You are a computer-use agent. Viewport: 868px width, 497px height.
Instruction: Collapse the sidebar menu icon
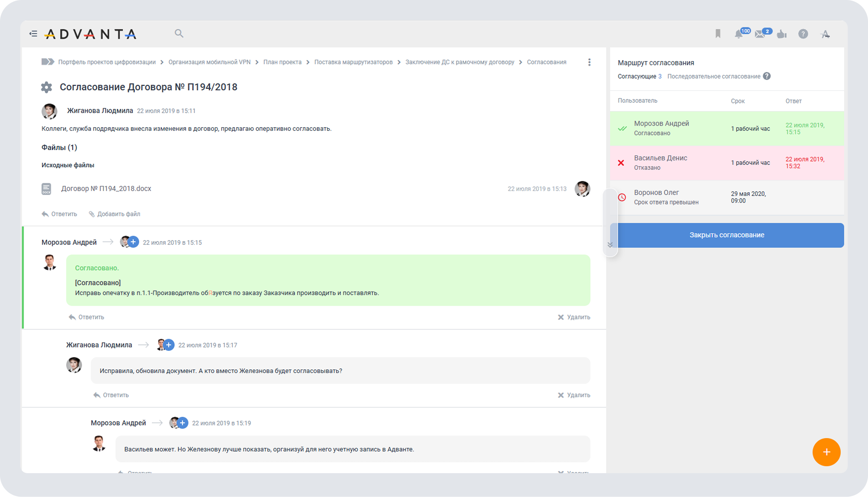click(x=33, y=34)
